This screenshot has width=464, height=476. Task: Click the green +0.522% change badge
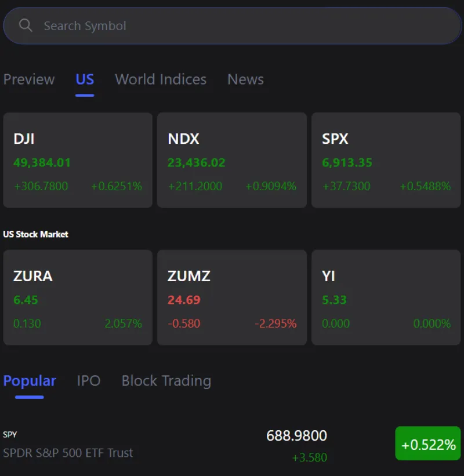click(x=428, y=445)
